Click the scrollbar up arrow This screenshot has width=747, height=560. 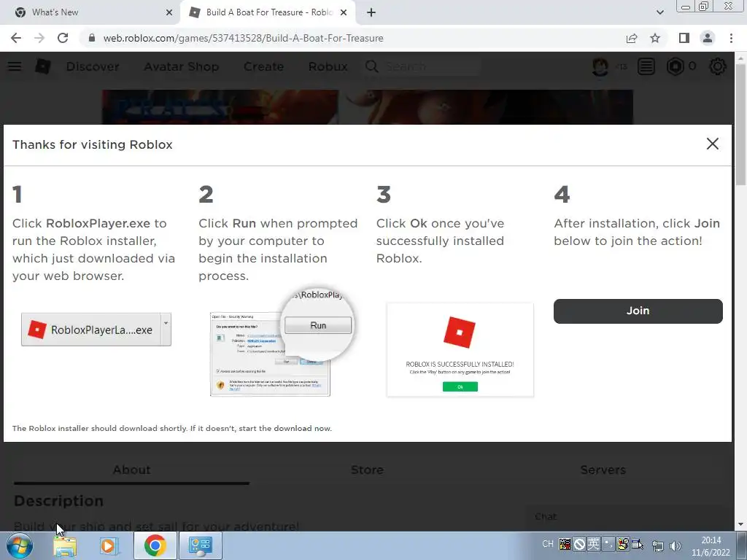[x=740, y=57]
